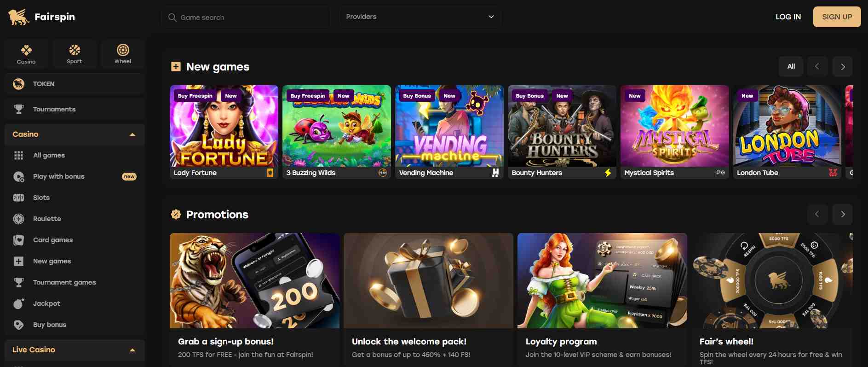Click the 'Buy Bonus' tag on Bounty Hunters
This screenshot has width=868, height=367.
529,96
